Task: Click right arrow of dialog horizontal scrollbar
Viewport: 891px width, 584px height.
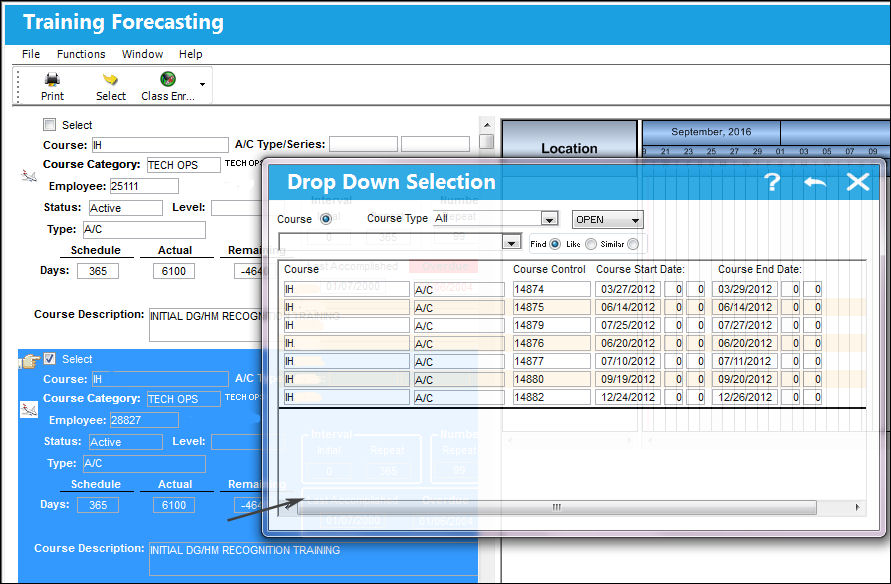Action: coord(857,507)
